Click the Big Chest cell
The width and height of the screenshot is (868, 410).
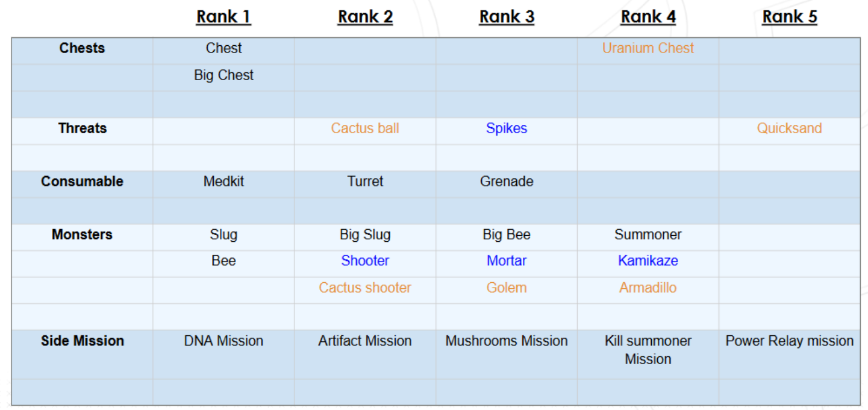(x=223, y=75)
